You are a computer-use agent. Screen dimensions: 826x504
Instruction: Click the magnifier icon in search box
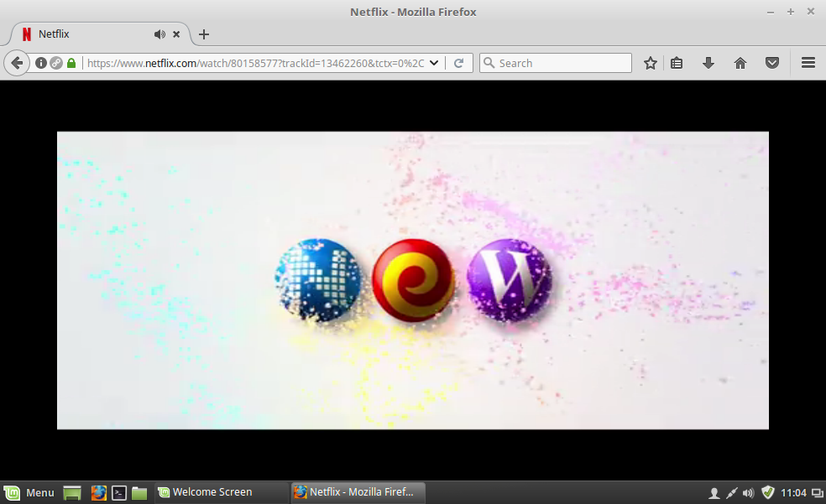[x=489, y=63]
